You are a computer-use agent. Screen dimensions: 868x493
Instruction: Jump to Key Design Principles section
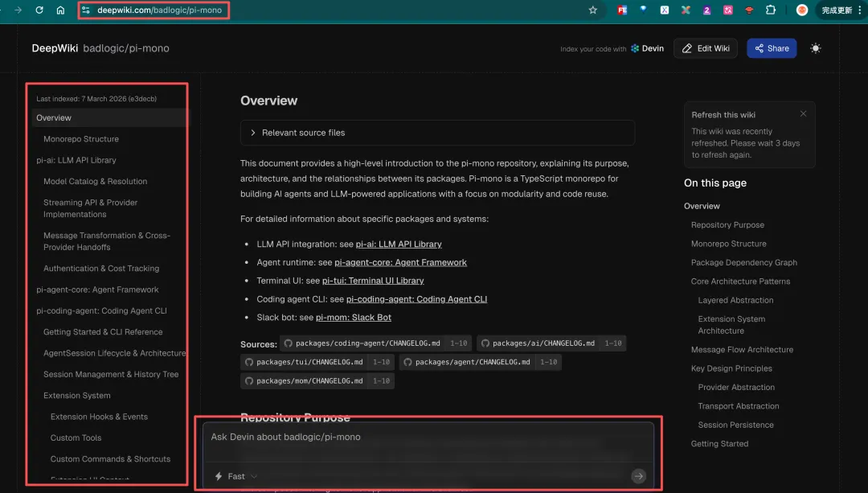pyautogui.click(x=731, y=368)
